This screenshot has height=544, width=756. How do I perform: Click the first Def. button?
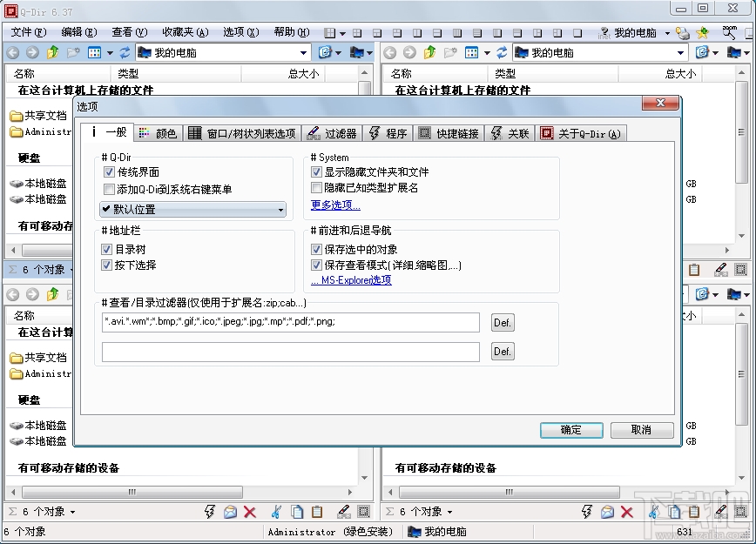click(x=503, y=322)
